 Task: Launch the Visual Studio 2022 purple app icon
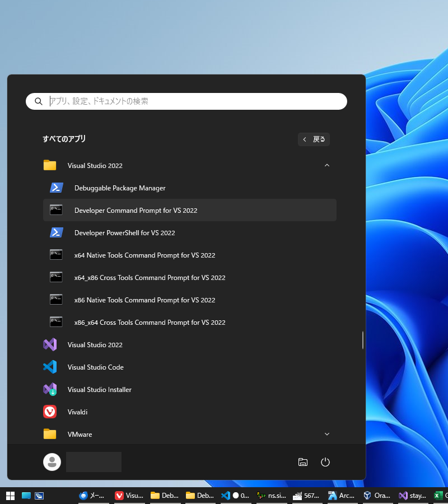pos(50,344)
